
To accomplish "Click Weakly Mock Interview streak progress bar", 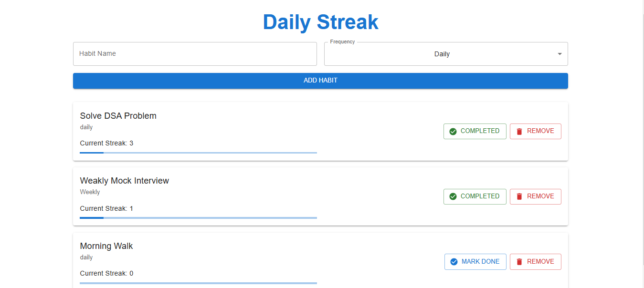I will click(198, 218).
